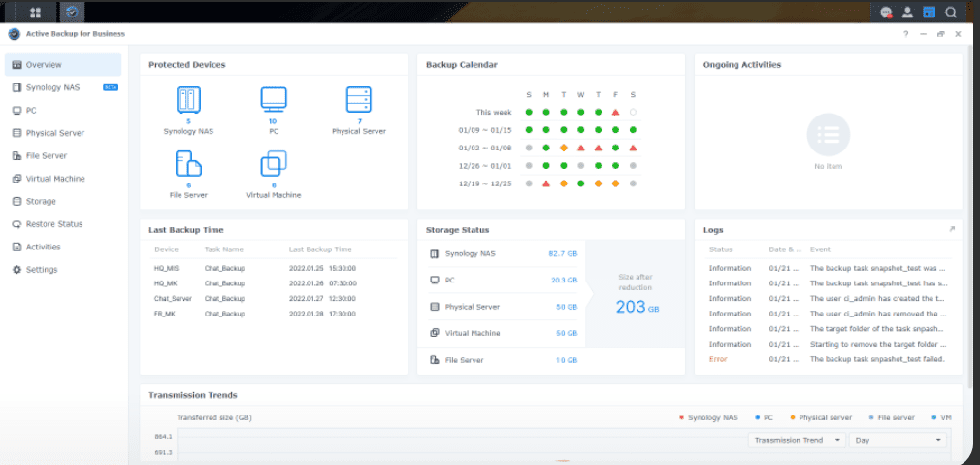The image size is (980, 465).
Task: Toggle PC series in chart legend
Action: pos(764,417)
